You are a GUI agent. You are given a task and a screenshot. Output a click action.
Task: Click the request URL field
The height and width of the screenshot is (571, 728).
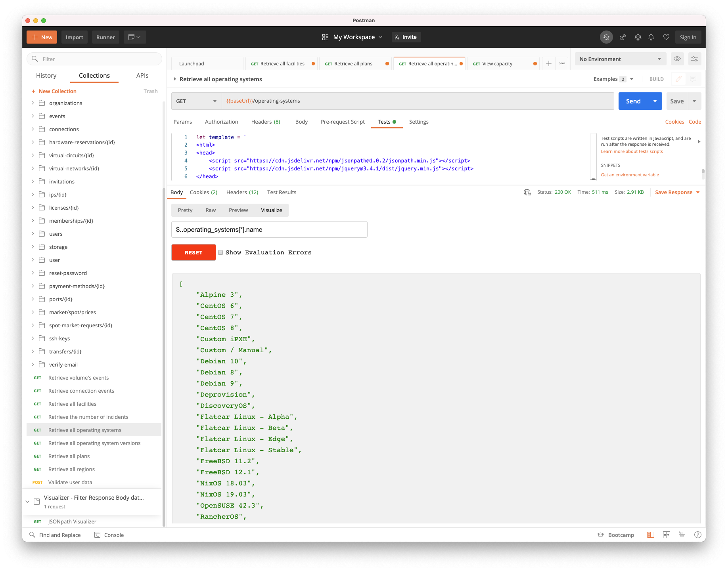tap(418, 101)
